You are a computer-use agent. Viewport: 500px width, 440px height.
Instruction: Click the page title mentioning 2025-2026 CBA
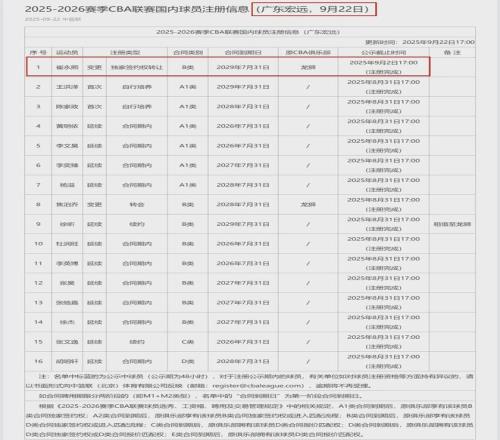pyautogui.click(x=200, y=9)
